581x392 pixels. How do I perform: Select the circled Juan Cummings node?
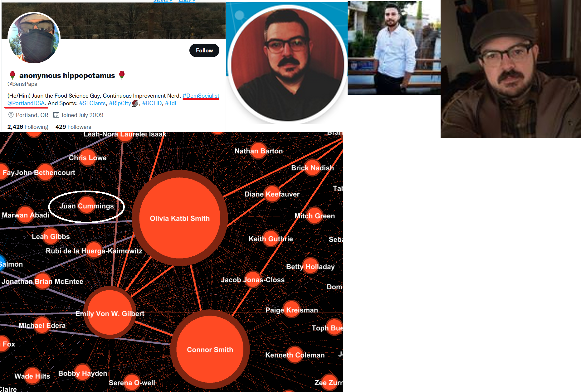pos(86,206)
